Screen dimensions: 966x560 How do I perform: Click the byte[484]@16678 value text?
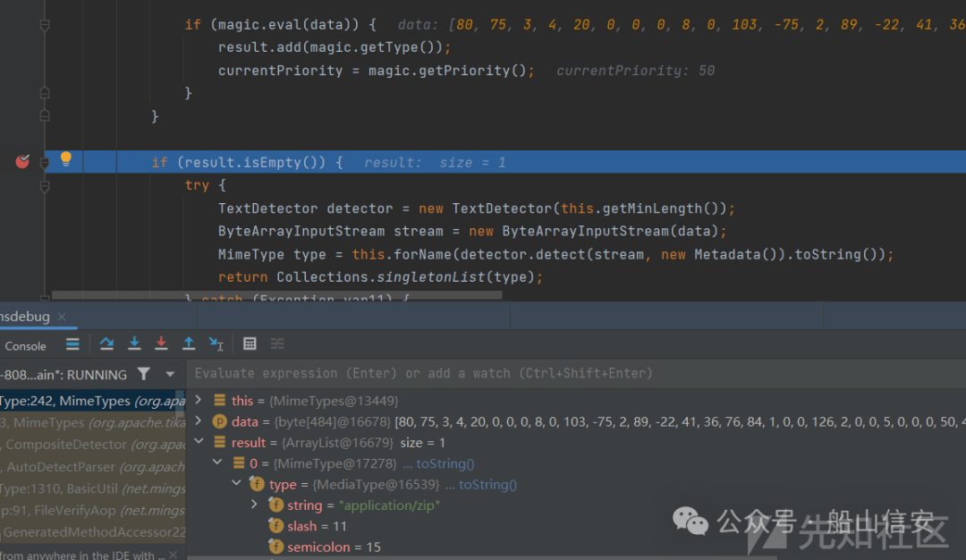click(332, 422)
